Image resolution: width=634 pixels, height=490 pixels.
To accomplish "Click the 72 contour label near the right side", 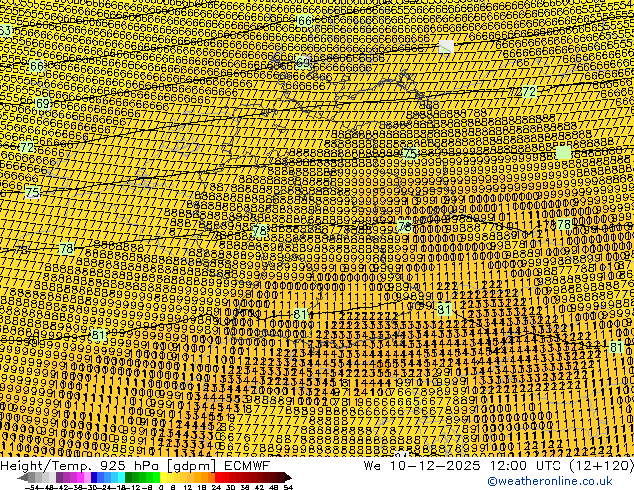I will pos(529,92).
